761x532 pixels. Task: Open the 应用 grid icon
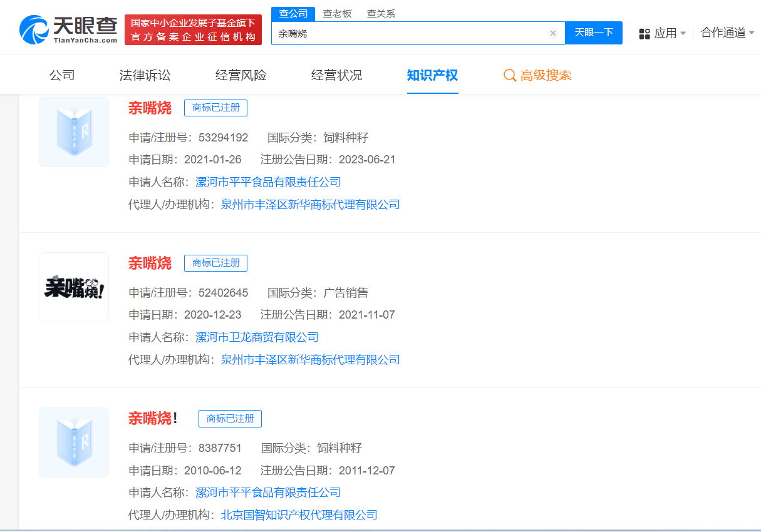645,34
